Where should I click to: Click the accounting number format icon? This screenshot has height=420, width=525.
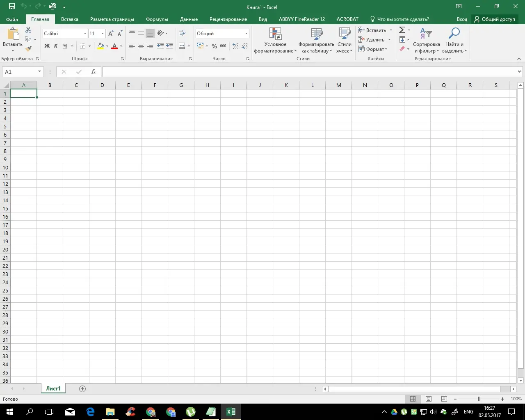pos(200,46)
